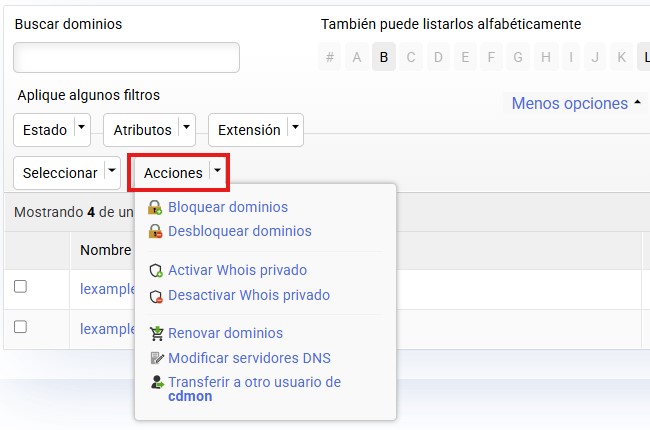The image size is (650, 430).
Task: Click the shield icon for Desactivar Whois privado
Action: coord(155,296)
